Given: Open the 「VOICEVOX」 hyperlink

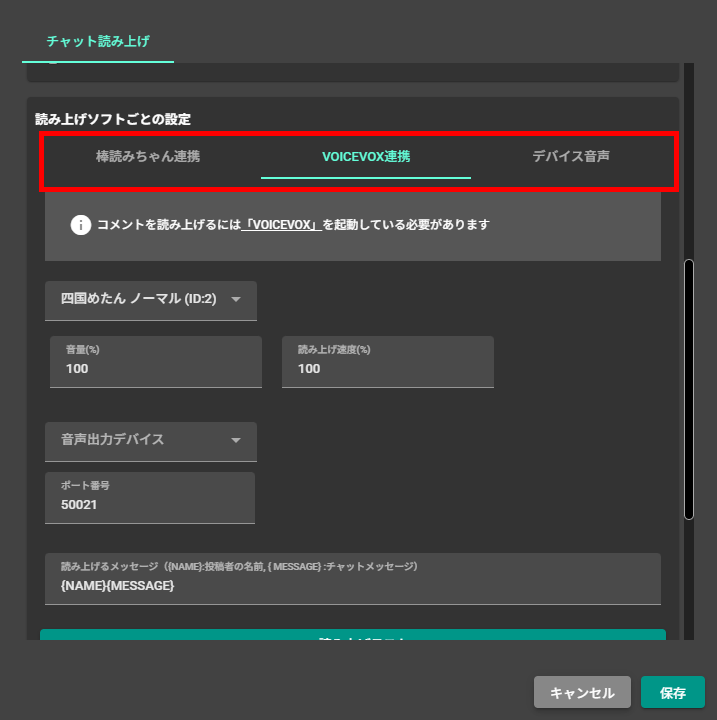Looking at the screenshot, I should pos(282,225).
